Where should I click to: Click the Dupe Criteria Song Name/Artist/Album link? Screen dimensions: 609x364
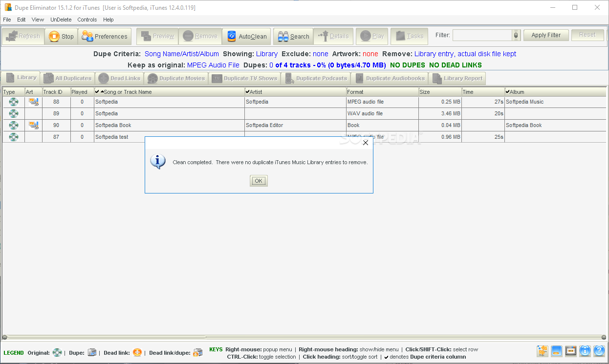point(182,54)
